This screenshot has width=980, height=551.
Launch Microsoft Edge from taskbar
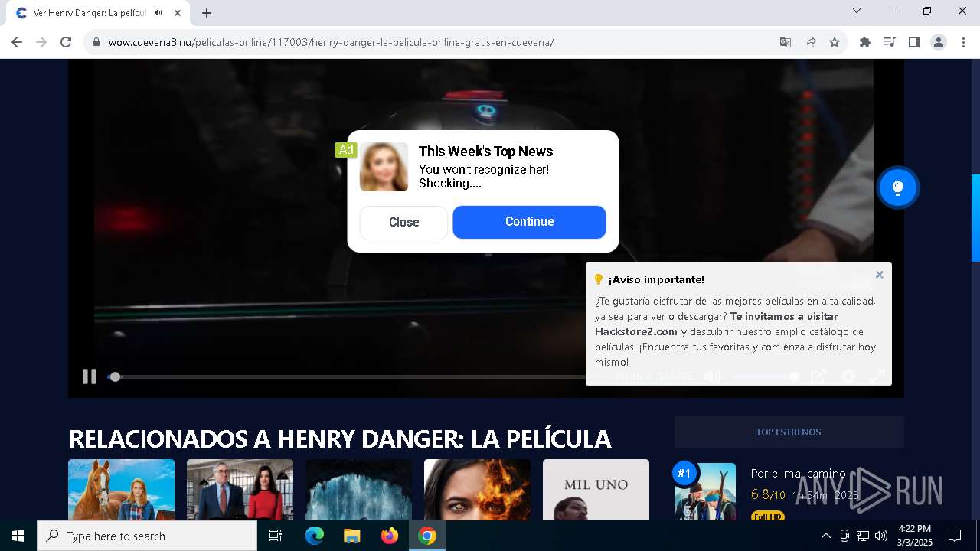(314, 536)
